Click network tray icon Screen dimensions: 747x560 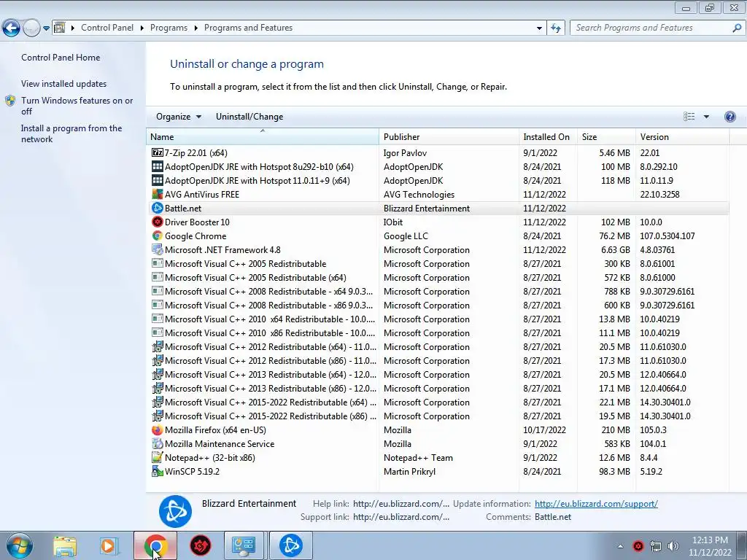(x=656, y=546)
